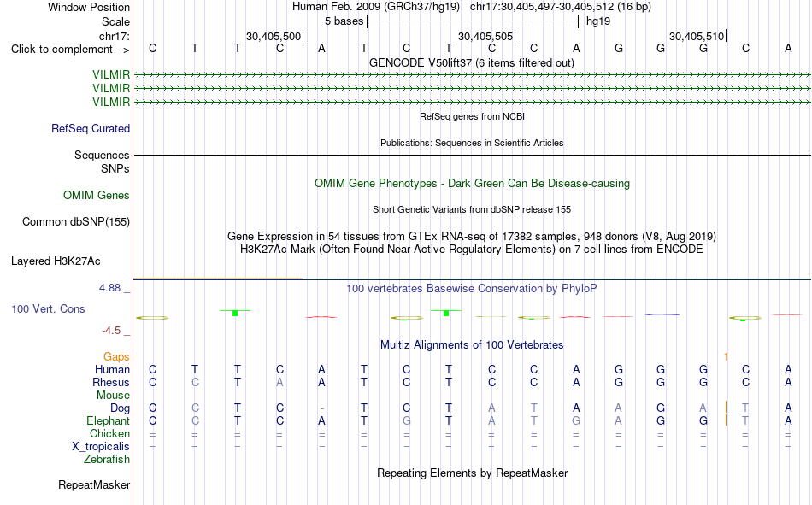Click the 30,405,510 ruler coordinate

coord(697,36)
